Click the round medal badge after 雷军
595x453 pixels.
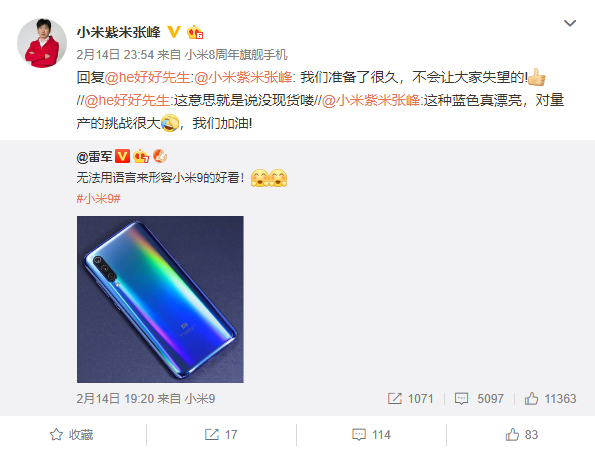pos(160,156)
